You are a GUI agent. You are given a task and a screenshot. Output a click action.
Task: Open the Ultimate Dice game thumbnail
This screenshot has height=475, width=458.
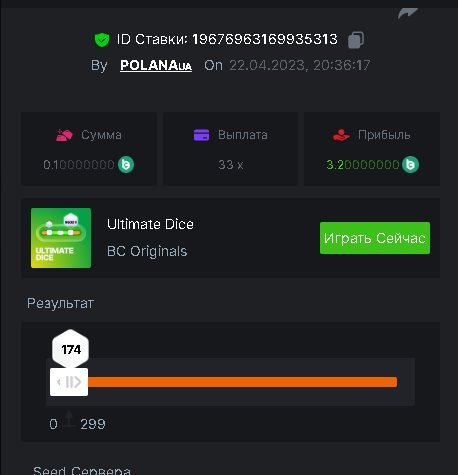[x=61, y=238]
